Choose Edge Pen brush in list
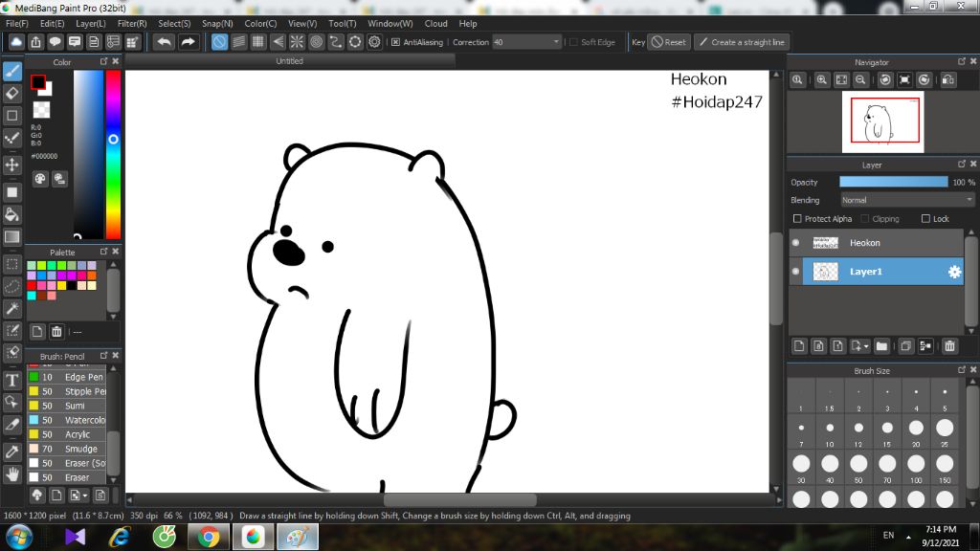 [x=67, y=377]
